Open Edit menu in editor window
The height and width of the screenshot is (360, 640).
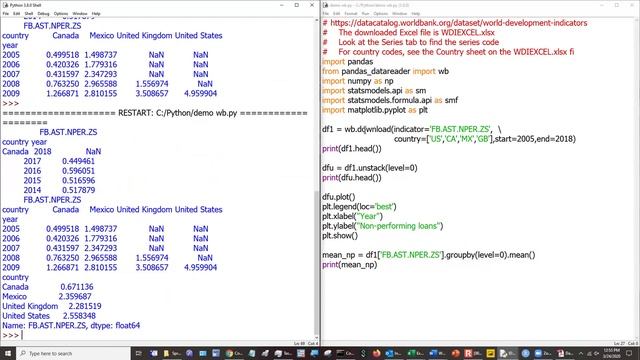[336, 13]
